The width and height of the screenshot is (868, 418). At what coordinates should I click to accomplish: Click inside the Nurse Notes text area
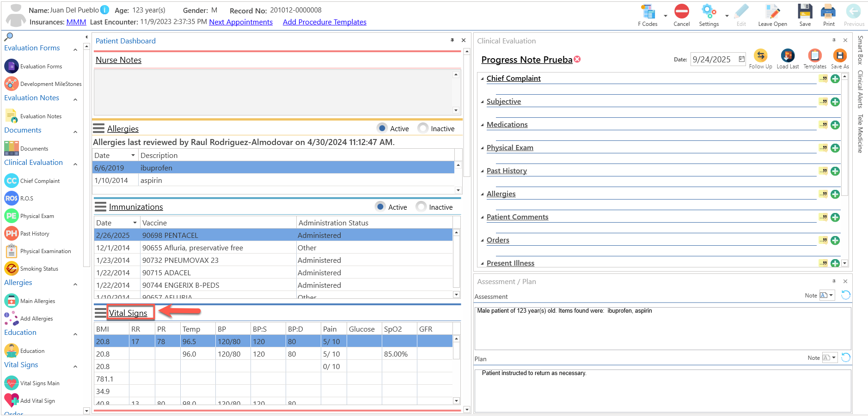click(273, 92)
